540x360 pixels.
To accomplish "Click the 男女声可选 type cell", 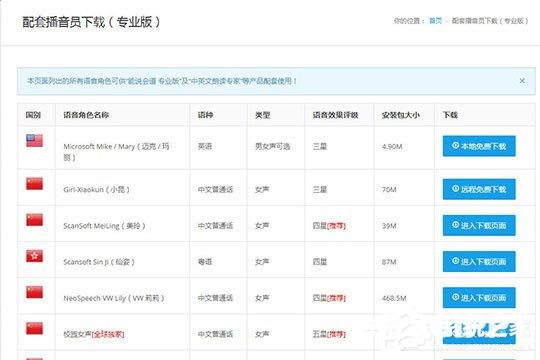I will (272, 146).
